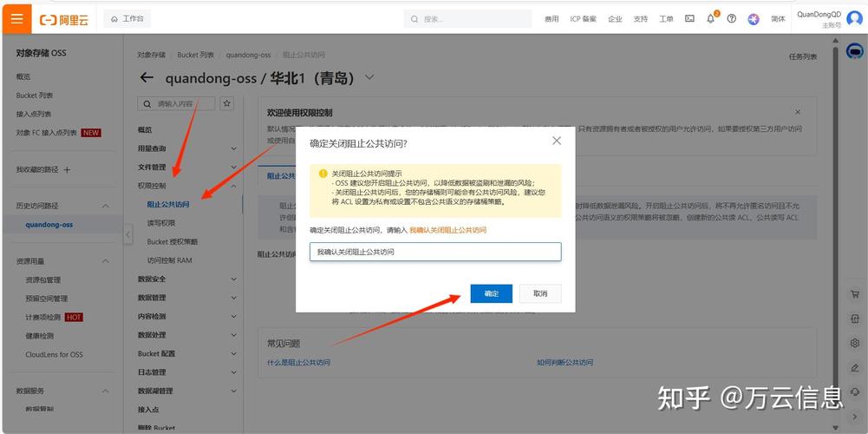The image size is (868, 434).
Task: Click the edit pencil sidebar icon
Action: [x=854, y=367]
